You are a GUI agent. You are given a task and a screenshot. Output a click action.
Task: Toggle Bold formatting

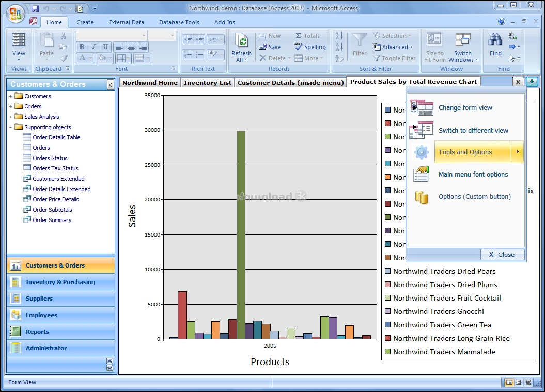point(82,46)
